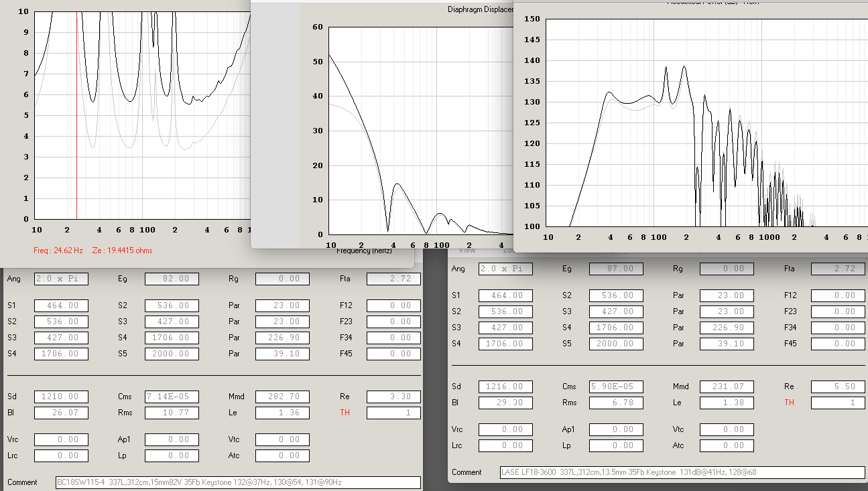Click the red TH label in LASE LF18 window
The width and height of the screenshot is (868, 491).
coord(790,403)
